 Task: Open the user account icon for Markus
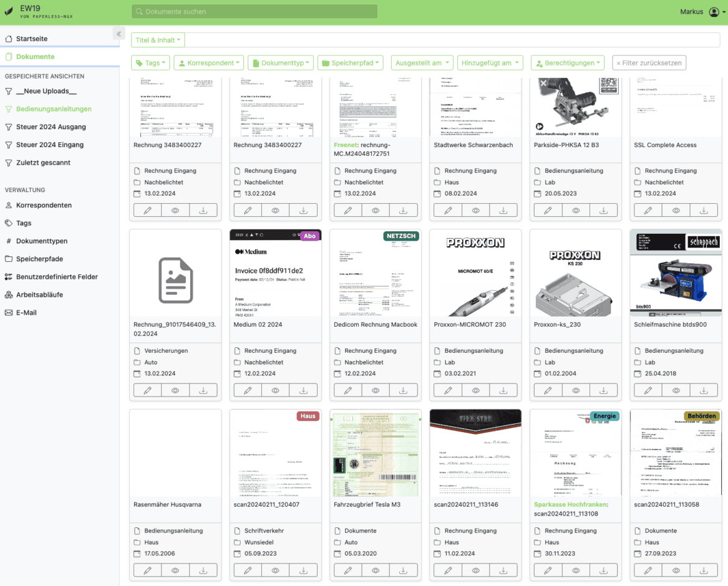click(x=714, y=12)
